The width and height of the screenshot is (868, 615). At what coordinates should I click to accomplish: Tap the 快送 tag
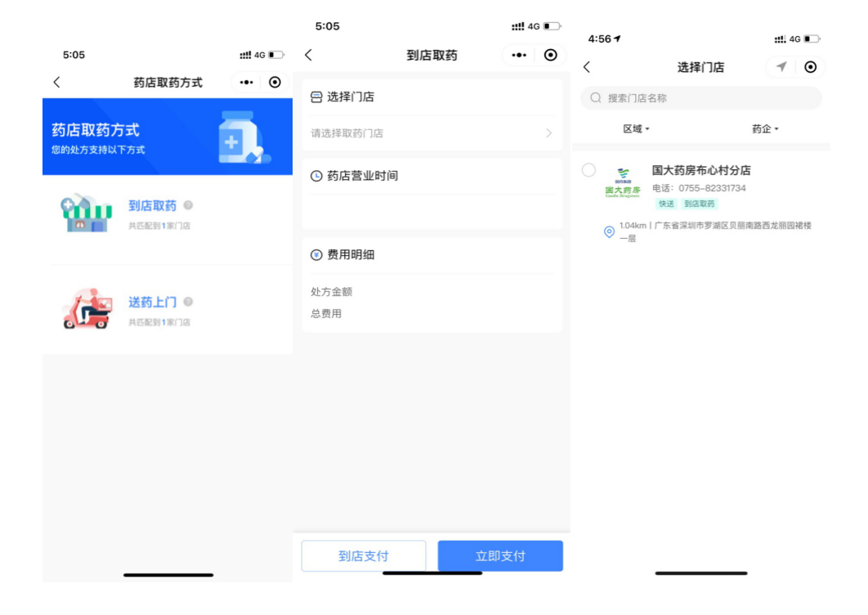pyautogui.click(x=666, y=204)
